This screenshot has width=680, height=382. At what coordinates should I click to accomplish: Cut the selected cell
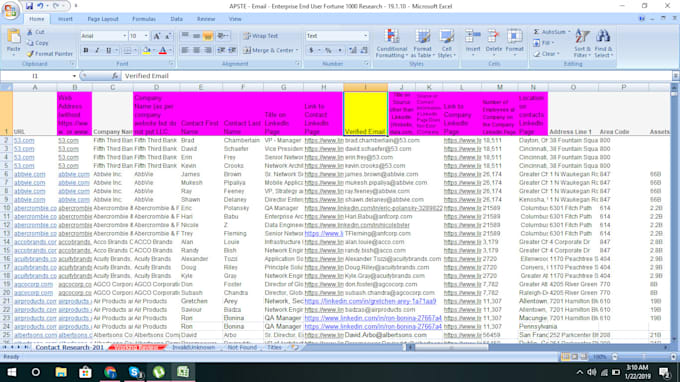point(36,32)
